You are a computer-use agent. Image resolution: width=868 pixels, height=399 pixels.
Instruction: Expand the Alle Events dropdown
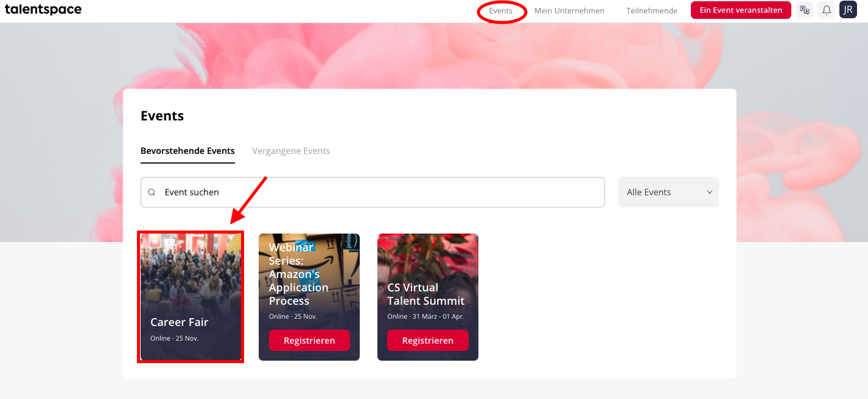click(x=668, y=192)
